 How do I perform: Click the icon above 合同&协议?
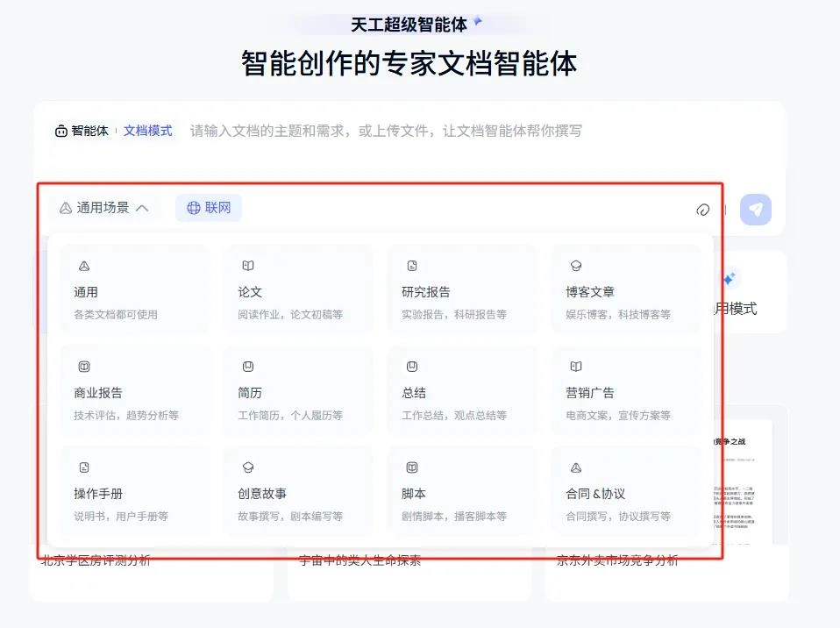point(576,467)
